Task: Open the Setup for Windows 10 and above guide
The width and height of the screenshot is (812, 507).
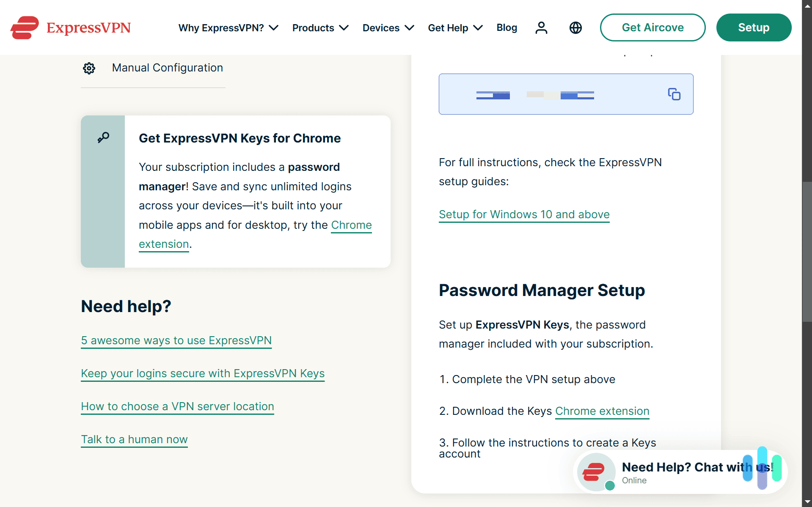Action: coord(524,214)
